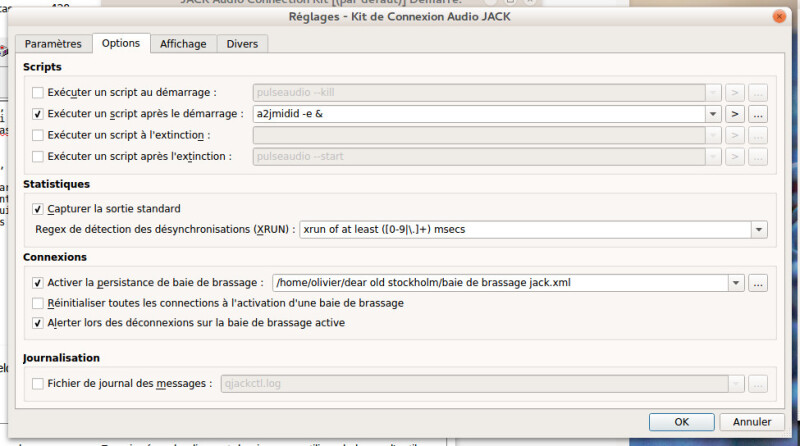Enable 'Réinitialiser toutes les connections' checkbox
The height and width of the screenshot is (446, 800).
click(38, 303)
